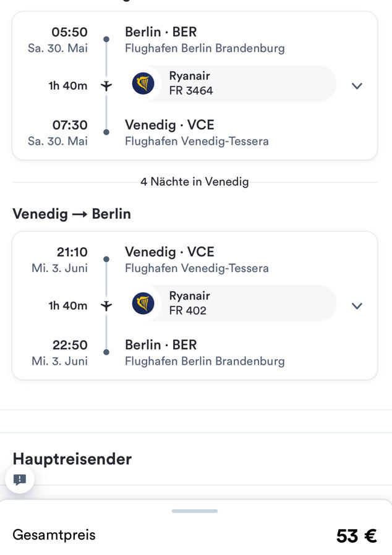Click the airplane icon on the Venedig–Berlin flight
Image resolution: width=392 pixels, height=555 pixels.
click(x=106, y=306)
